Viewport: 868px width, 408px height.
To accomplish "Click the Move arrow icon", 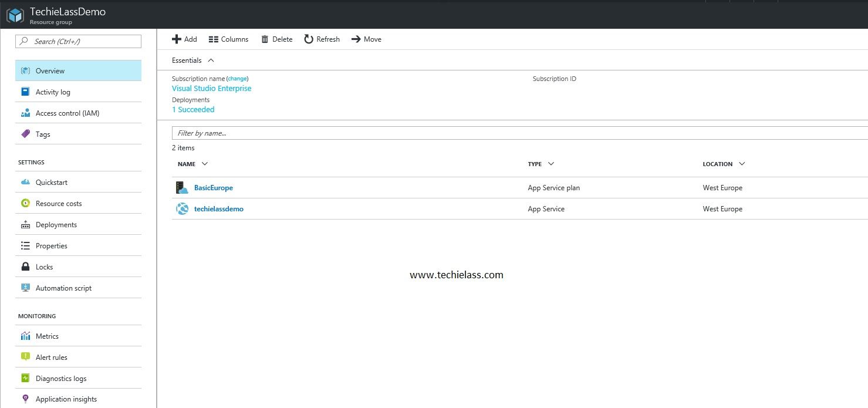I will click(x=356, y=39).
